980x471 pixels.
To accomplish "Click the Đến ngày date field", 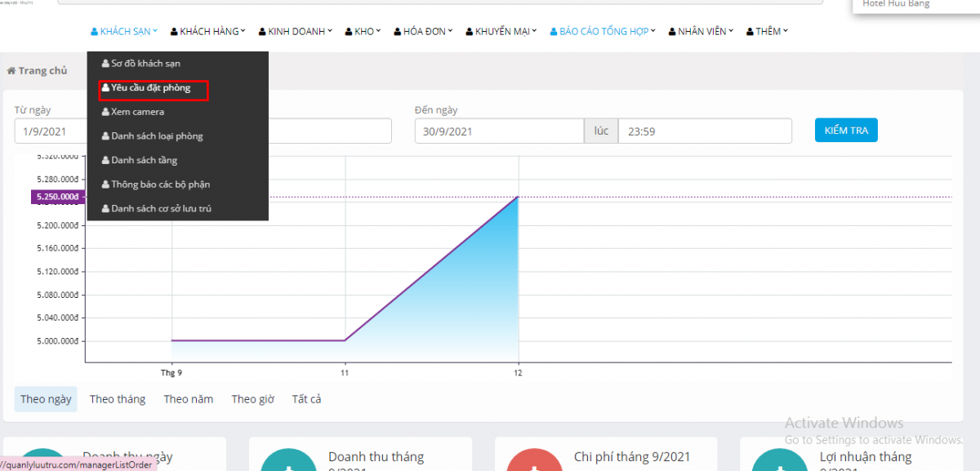I will (x=499, y=131).
